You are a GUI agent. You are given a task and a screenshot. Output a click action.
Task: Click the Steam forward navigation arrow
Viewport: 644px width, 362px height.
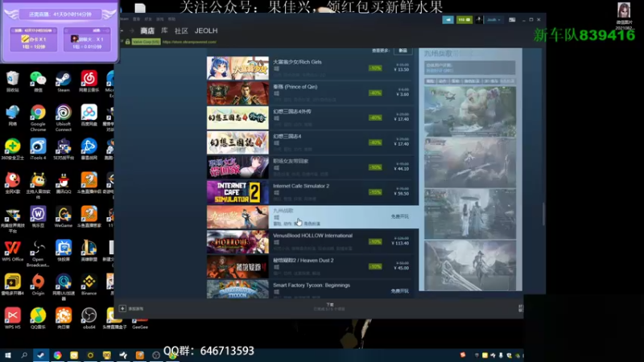point(131,31)
